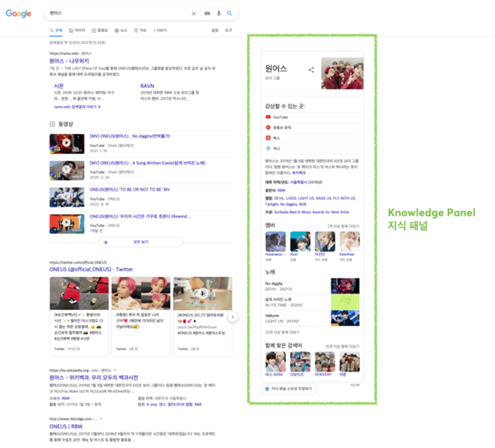Play the A Song Written Easily video thumbnail
The image size is (495, 448).
(67, 170)
